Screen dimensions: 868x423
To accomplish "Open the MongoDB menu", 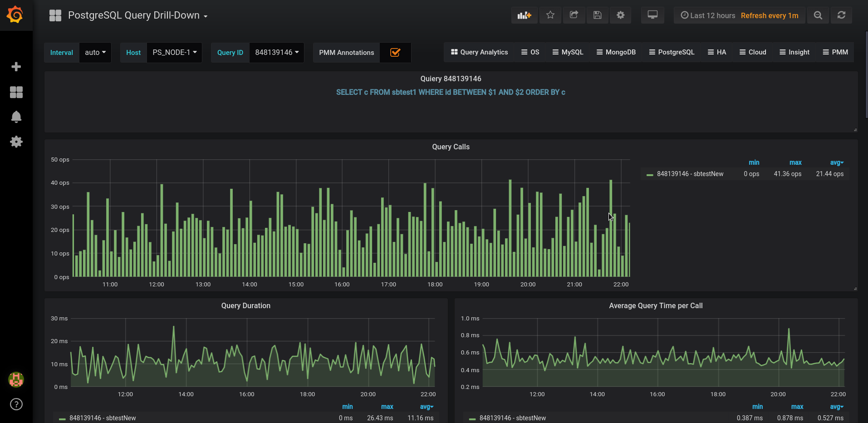I will pyautogui.click(x=616, y=52).
